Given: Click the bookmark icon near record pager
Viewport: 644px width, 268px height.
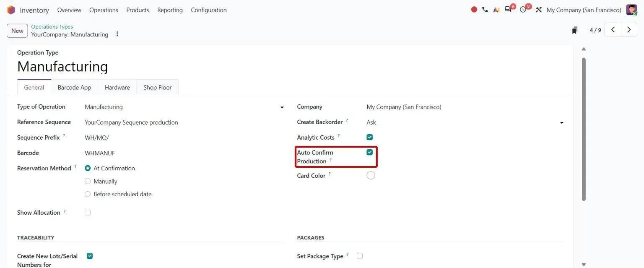Looking at the screenshot, I should (x=575, y=30).
